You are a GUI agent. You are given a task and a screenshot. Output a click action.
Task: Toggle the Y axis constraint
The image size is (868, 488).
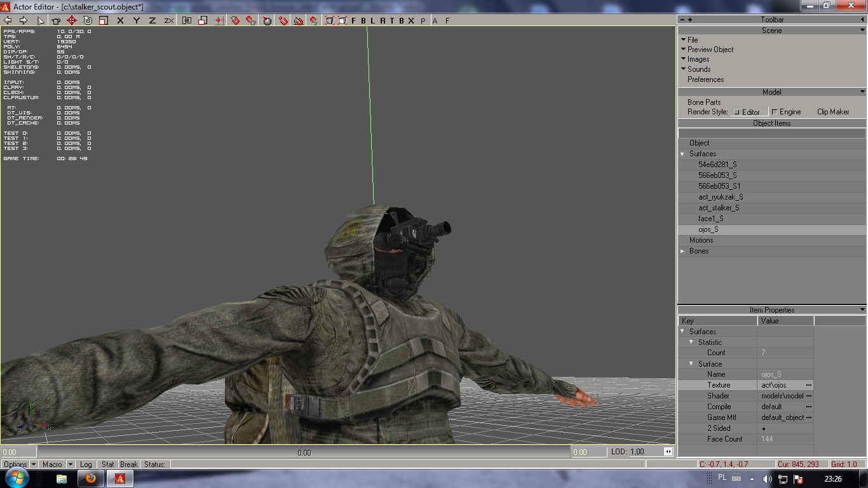136,20
